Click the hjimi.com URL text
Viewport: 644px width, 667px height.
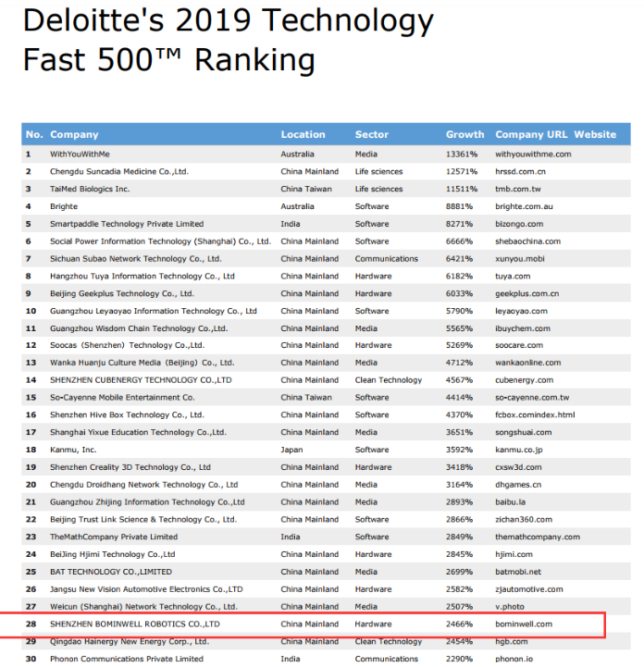514,554
